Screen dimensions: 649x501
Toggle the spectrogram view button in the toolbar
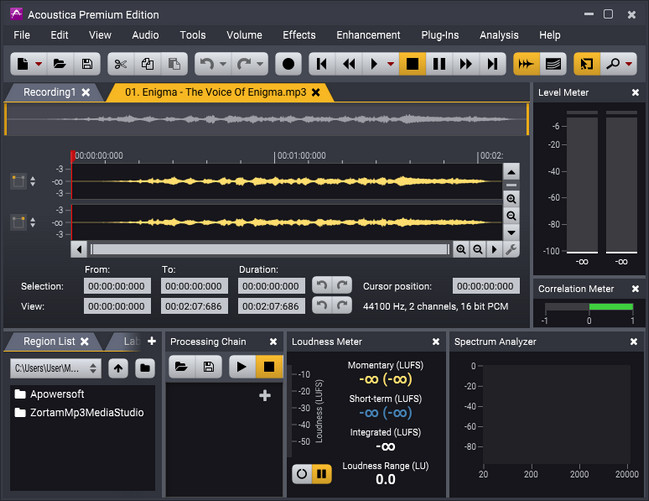click(552, 64)
